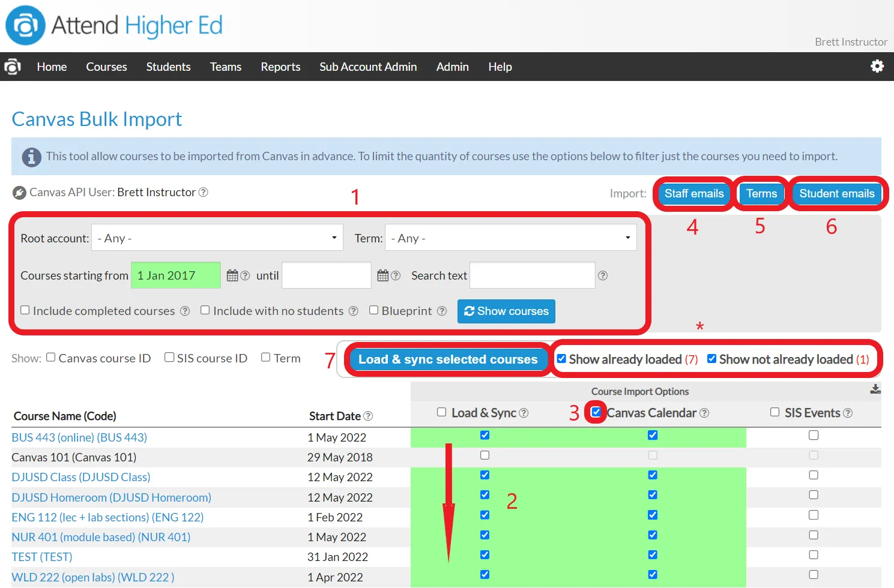Image resolution: width=894 pixels, height=588 pixels.
Task: Open the settings gear icon
Action: (x=877, y=66)
